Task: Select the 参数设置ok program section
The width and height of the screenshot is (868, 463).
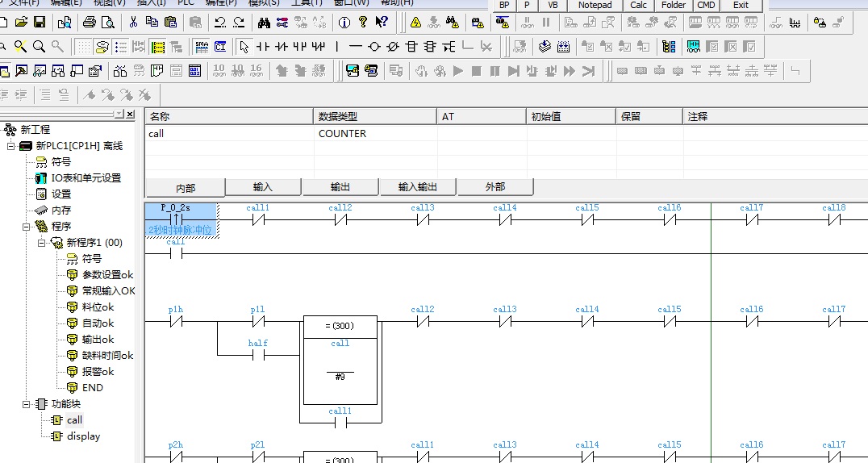Action: [x=107, y=275]
